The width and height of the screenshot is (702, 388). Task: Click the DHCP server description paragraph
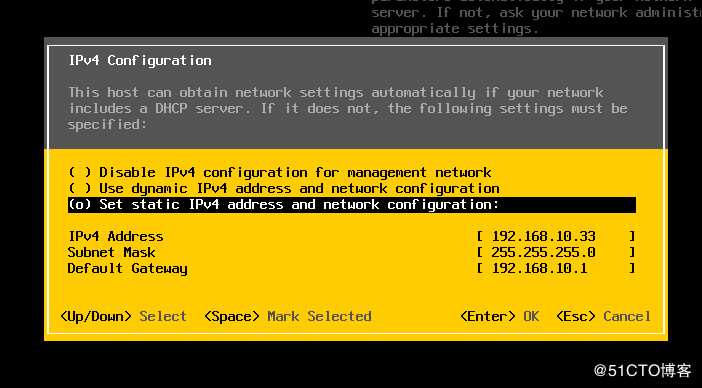(347, 109)
